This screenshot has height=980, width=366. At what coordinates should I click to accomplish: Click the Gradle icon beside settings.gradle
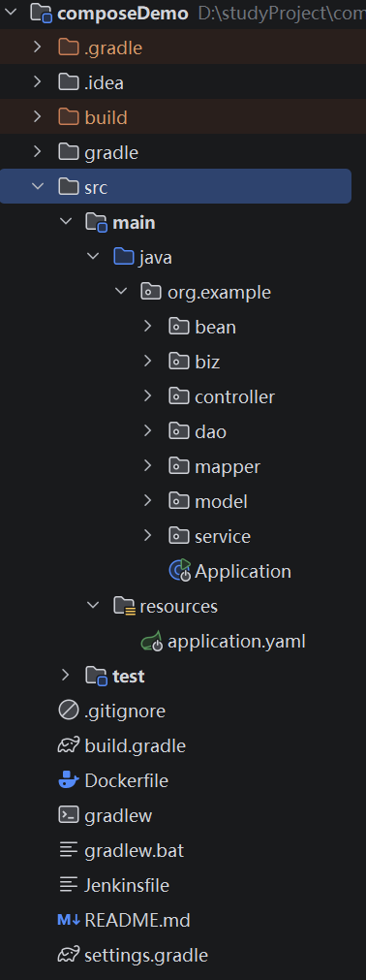click(69, 956)
